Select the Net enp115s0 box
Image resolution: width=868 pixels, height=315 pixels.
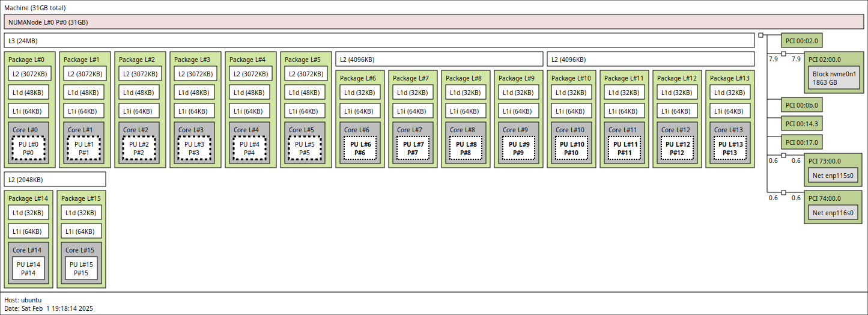833,176
